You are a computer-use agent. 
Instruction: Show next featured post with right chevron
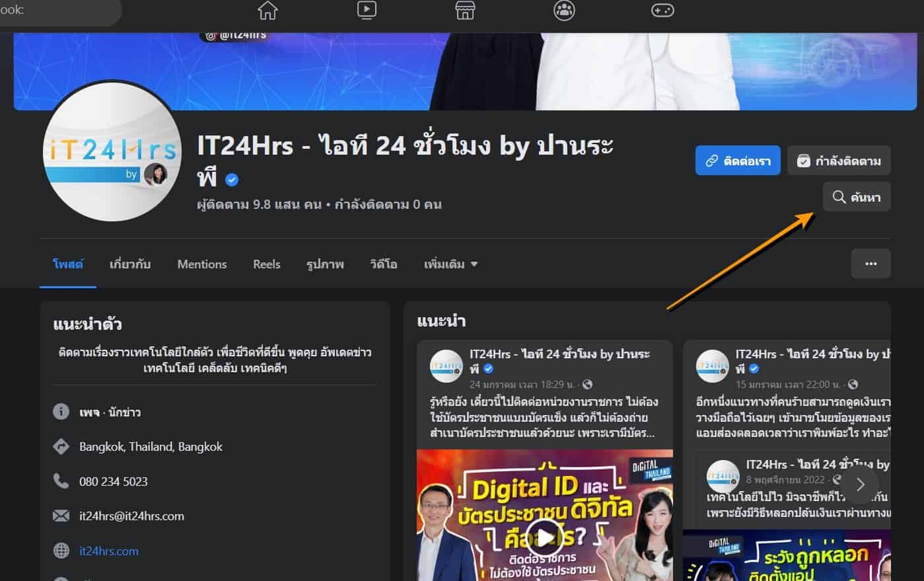860,484
